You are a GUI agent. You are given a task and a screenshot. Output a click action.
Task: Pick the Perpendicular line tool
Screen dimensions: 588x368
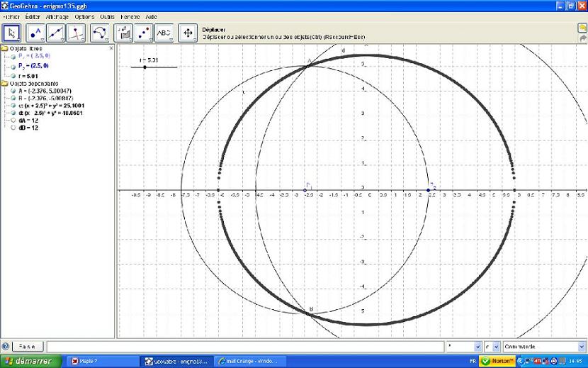point(77,33)
